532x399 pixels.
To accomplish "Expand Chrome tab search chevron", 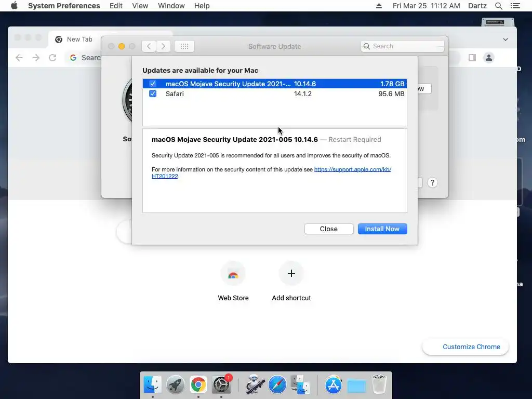I will pyautogui.click(x=505, y=39).
